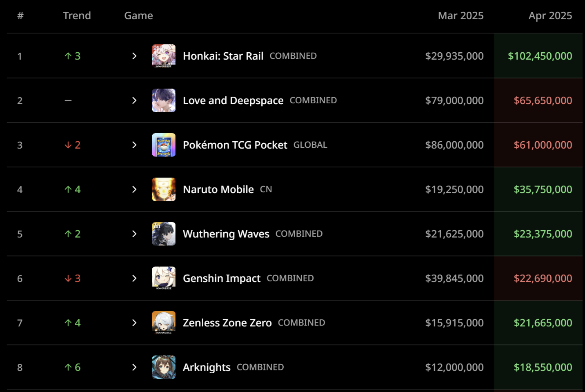Expand the Naruto Mobile row chevron
Screen dimensions: 585x392
tap(134, 189)
